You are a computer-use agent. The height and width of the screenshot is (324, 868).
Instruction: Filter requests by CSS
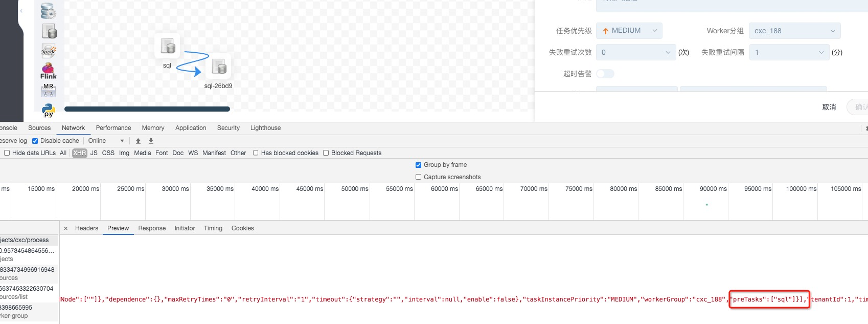point(108,153)
